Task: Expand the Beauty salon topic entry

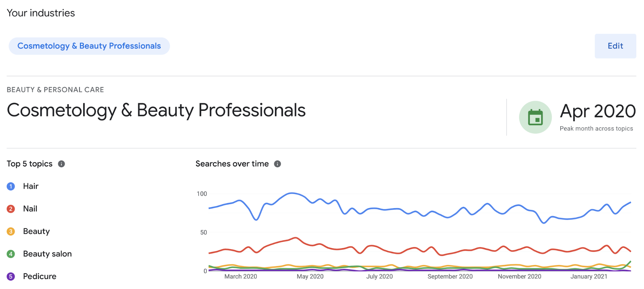Action: coord(47,254)
